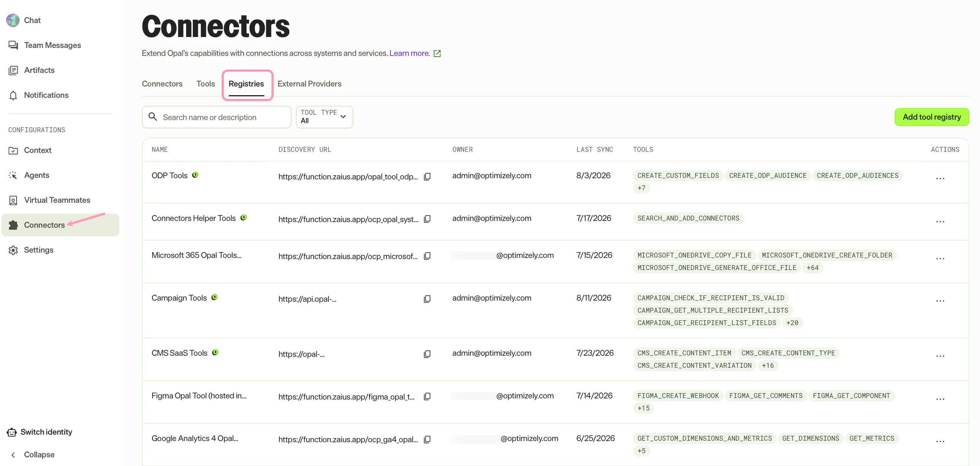Image resolution: width=980 pixels, height=466 pixels.
Task: Select Google Analytics 4 Opal registry name
Action: 195,438
